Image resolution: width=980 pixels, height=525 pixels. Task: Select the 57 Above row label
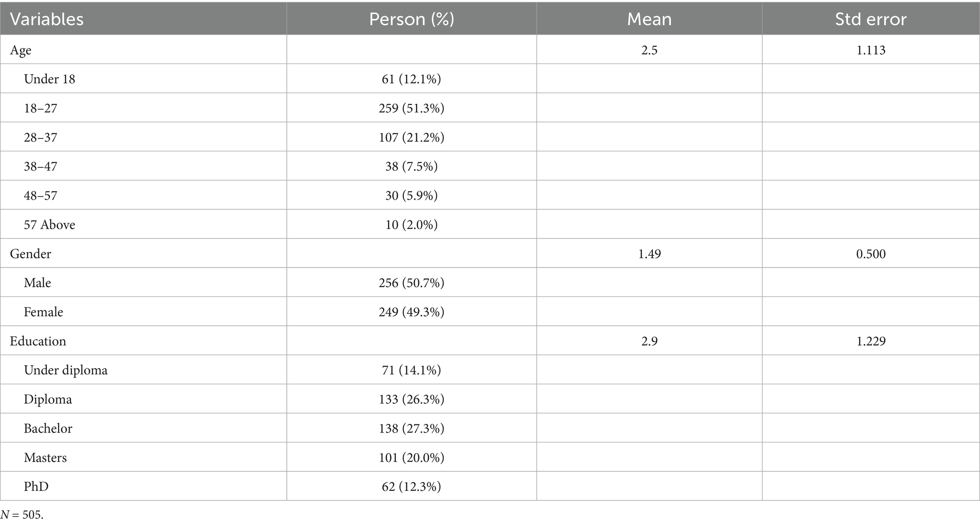point(49,225)
